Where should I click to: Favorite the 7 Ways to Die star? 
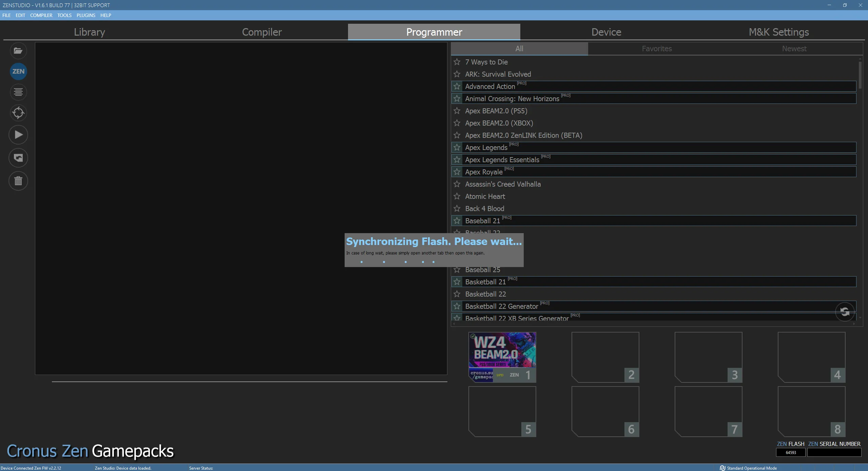click(x=457, y=62)
